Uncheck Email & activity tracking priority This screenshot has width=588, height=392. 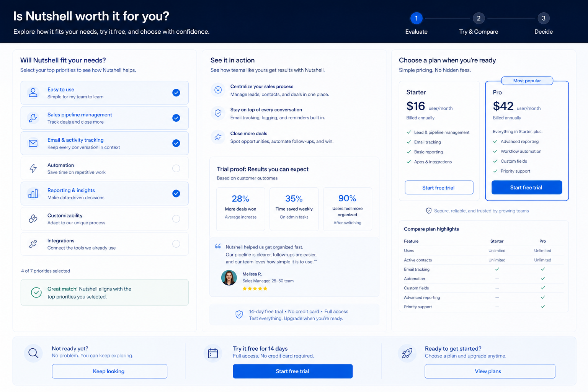pos(176,143)
